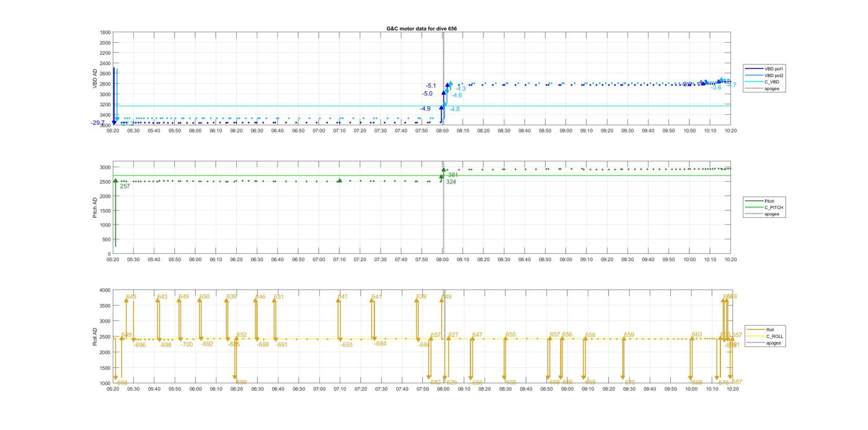Click the '-4.8' cyan data label
The height and width of the screenshot is (430, 868).
tap(454, 109)
